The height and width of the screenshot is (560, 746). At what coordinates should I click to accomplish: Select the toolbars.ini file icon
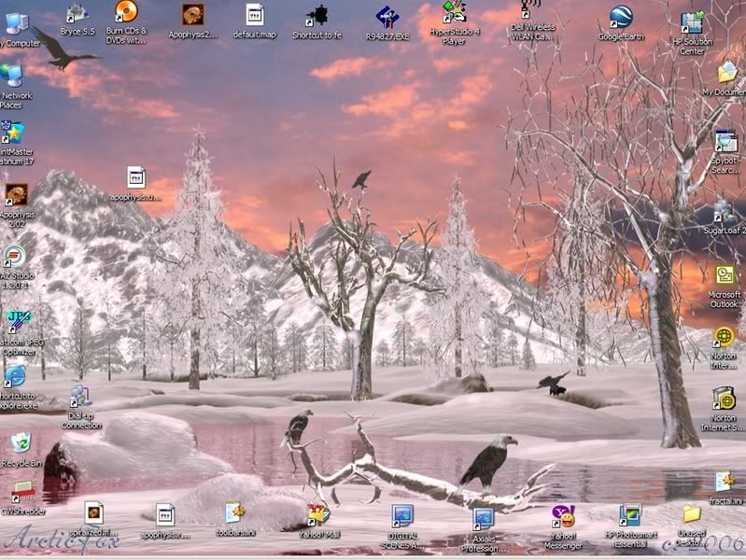point(234,512)
